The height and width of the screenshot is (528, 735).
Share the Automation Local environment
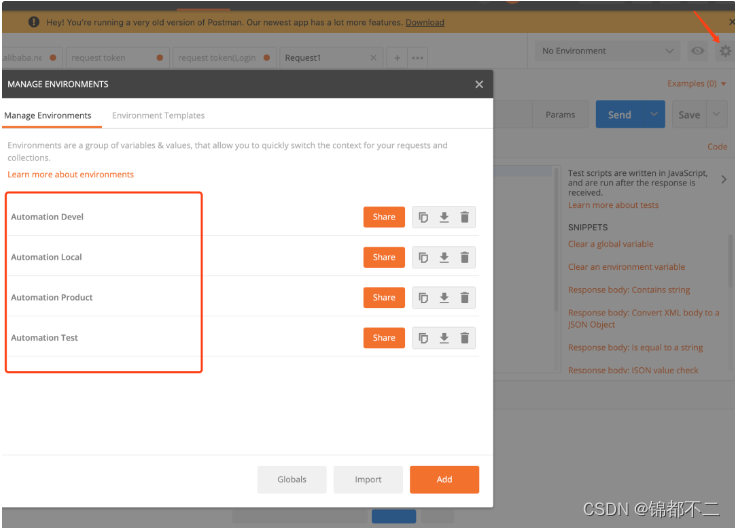384,257
